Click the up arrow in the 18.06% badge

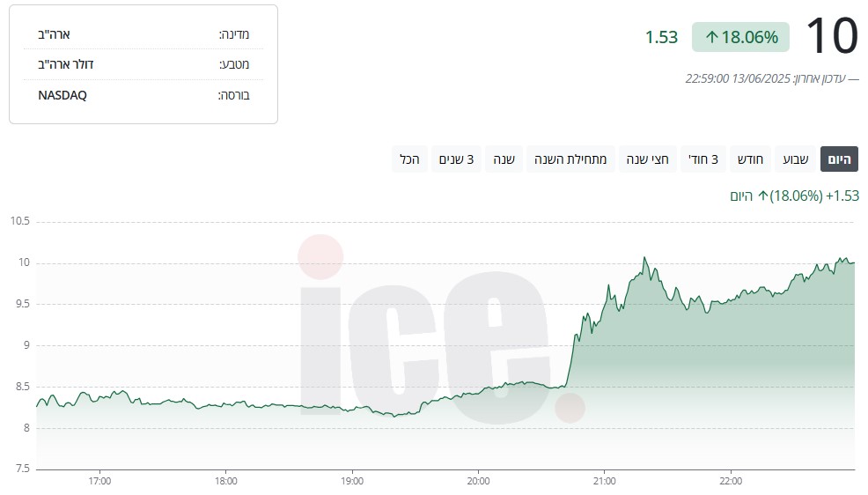coord(711,38)
